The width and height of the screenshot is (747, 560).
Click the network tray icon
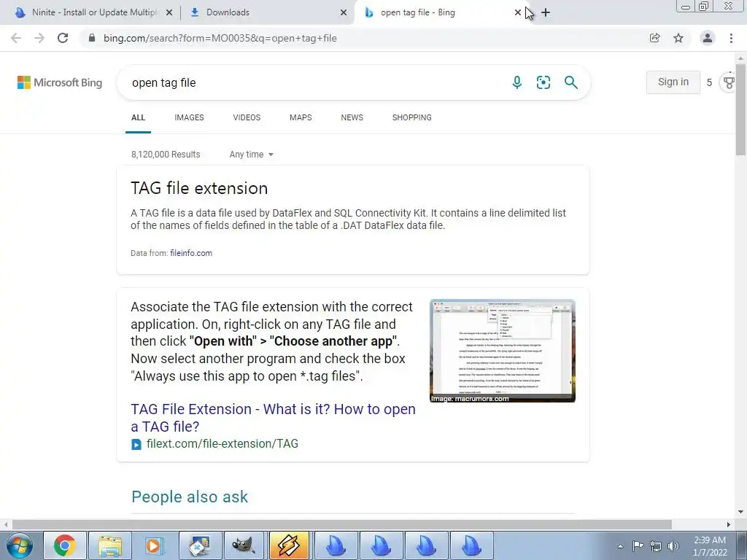pyautogui.click(x=656, y=546)
